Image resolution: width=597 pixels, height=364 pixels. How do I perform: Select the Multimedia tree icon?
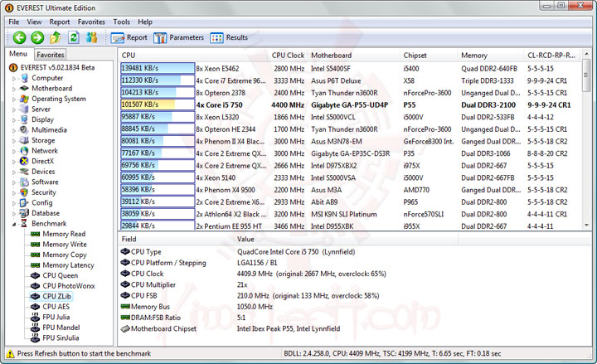click(24, 130)
